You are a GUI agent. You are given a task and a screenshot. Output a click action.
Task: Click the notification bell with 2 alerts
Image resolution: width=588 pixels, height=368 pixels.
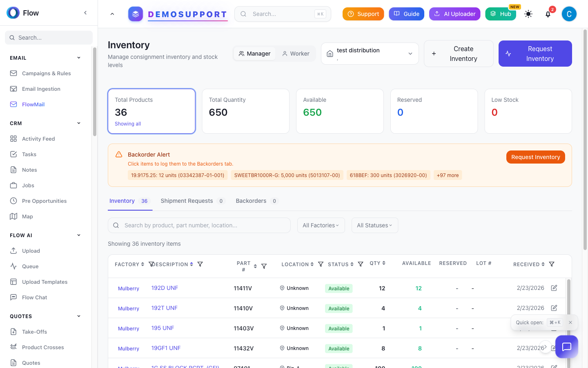pos(548,13)
